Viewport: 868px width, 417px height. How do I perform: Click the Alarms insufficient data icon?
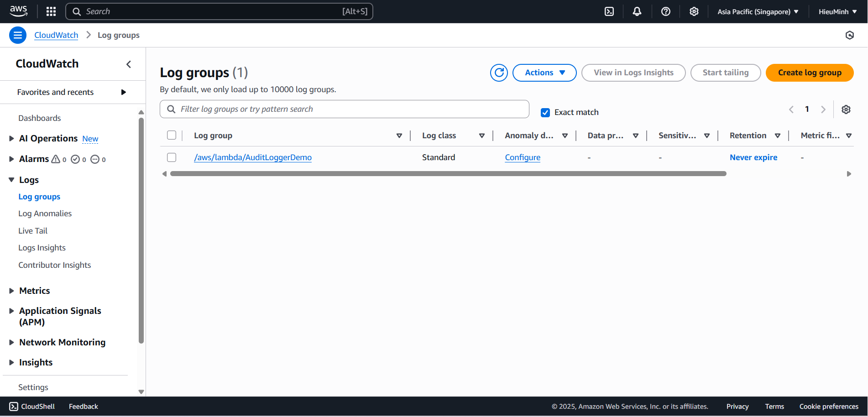coord(95,159)
